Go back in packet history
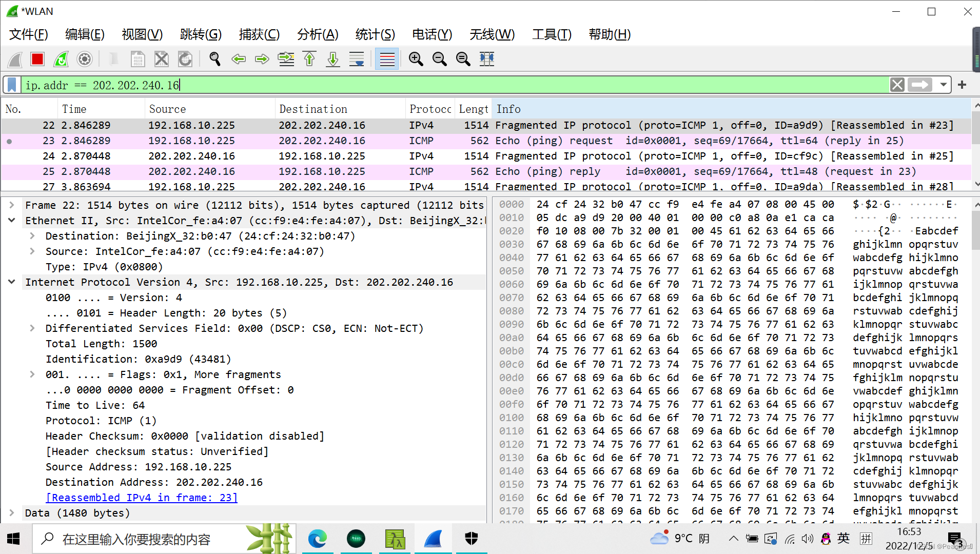Screen dimensions: 980x554 [239, 60]
